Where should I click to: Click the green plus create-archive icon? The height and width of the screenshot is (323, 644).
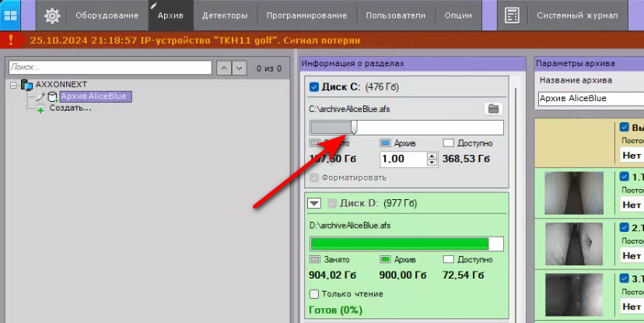click(x=40, y=110)
